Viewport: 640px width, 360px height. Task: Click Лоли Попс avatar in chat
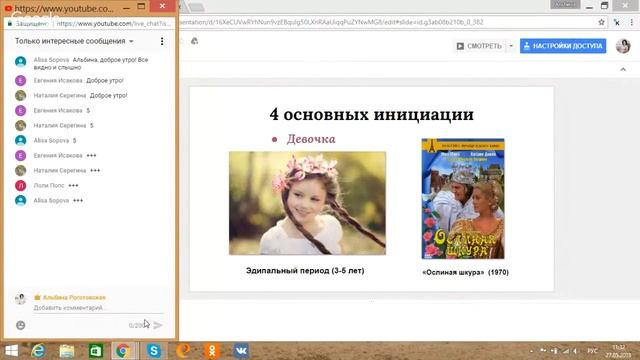pyautogui.click(x=20, y=186)
